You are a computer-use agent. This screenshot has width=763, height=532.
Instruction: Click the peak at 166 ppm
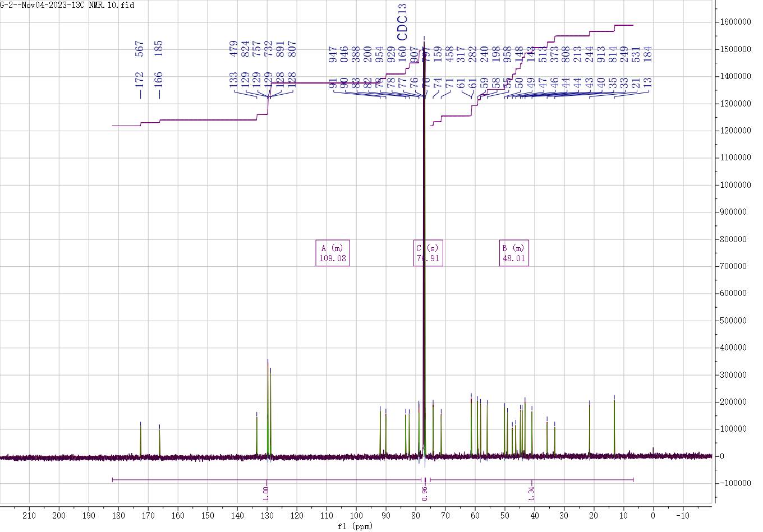click(x=159, y=441)
